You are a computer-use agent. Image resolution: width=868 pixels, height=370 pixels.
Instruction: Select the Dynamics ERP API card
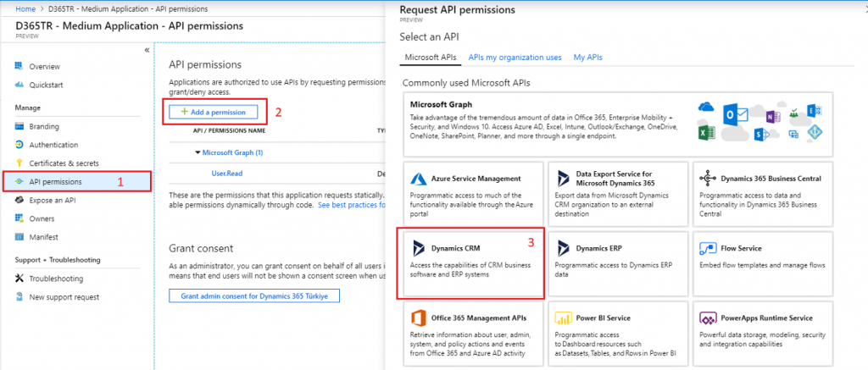tap(618, 264)
